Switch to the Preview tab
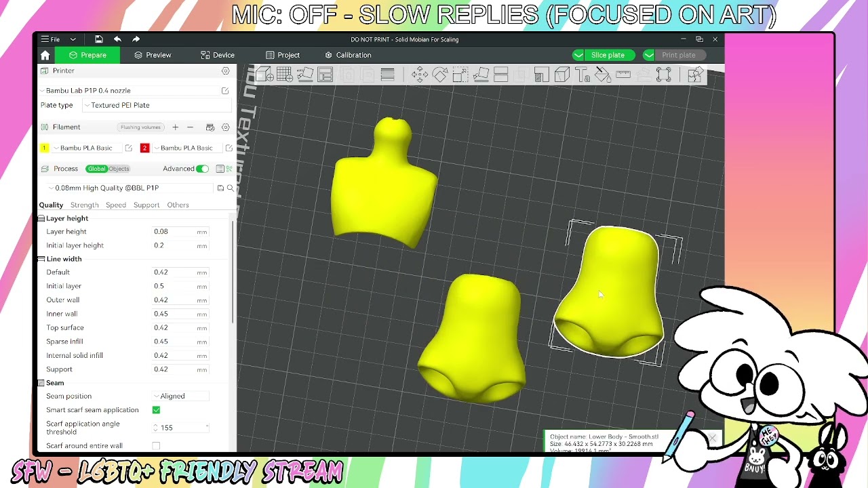Screen dimensions: 868x488 (x=153, y=55)
